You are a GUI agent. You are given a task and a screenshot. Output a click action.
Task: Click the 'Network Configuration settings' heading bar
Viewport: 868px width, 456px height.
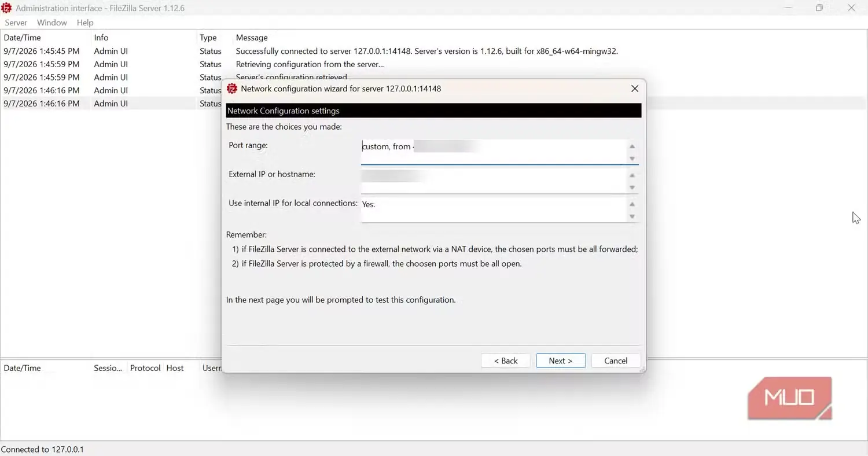pyautogui.click(x=433, y=111)
